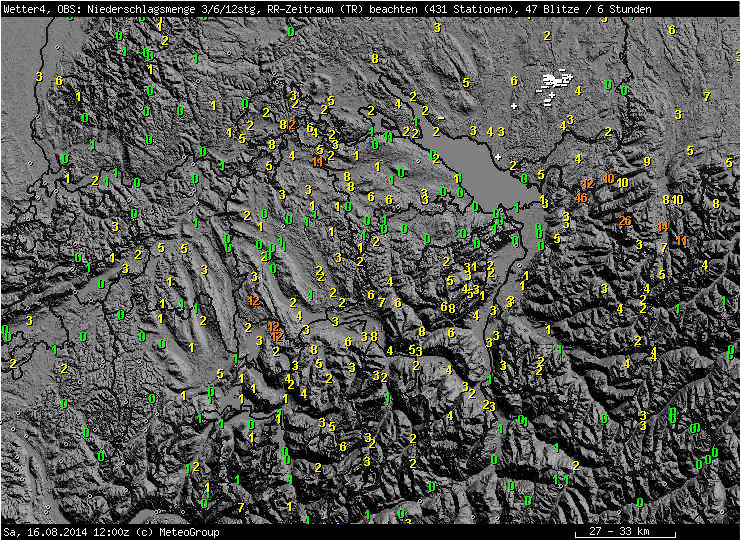The height and width of the screenshot is (540, 740).
Task: Click the 'Wetter4' title label
Action: (x=24, y=9)
